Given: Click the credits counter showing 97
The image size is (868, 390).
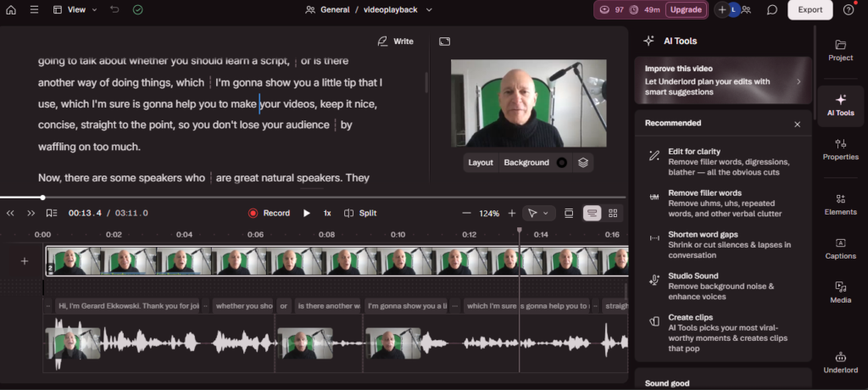Looking at the screenshot, I should pos(612,9).
